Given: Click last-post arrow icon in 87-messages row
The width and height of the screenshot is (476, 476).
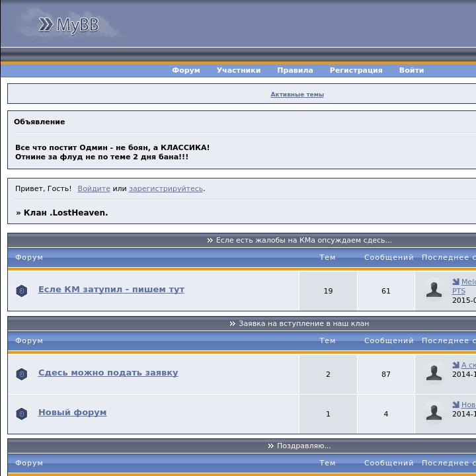Looking at the screenshot, I should pos(456,366).
